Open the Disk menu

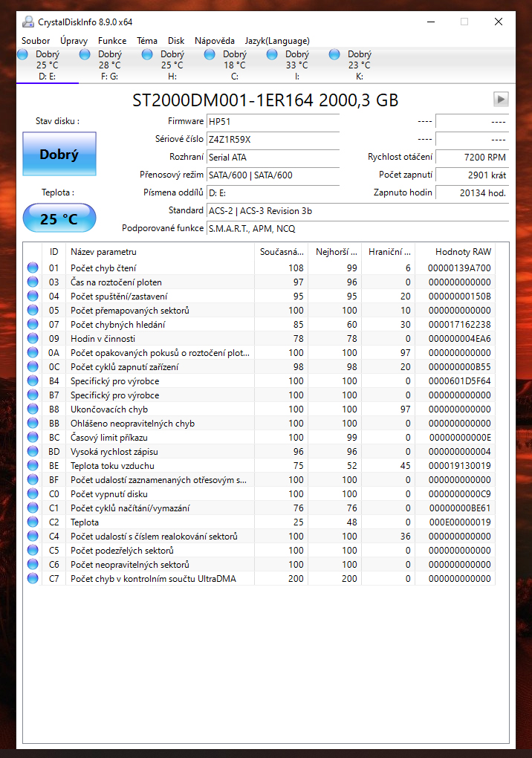click(x=176, y=41)
